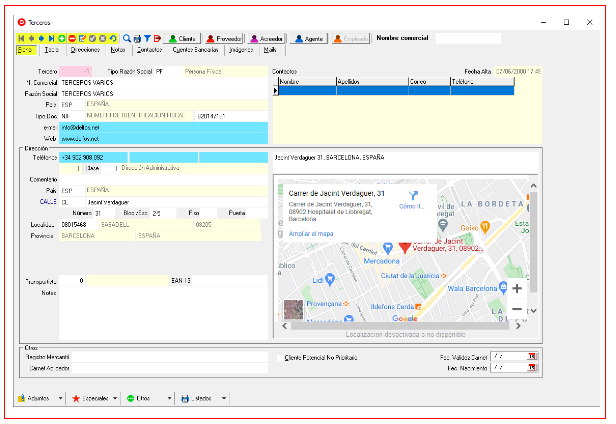This screenshot has width=616, height=424.
Task: Open the Especiales dropdown menu
Action: click(115, 398)
